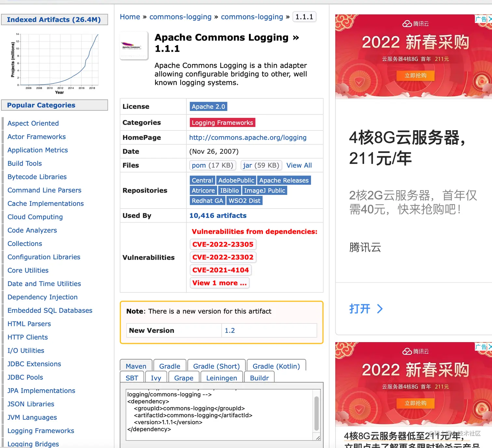Download the pom (17 KB) file
Screen dimensions: 492x448
(212, 165)
